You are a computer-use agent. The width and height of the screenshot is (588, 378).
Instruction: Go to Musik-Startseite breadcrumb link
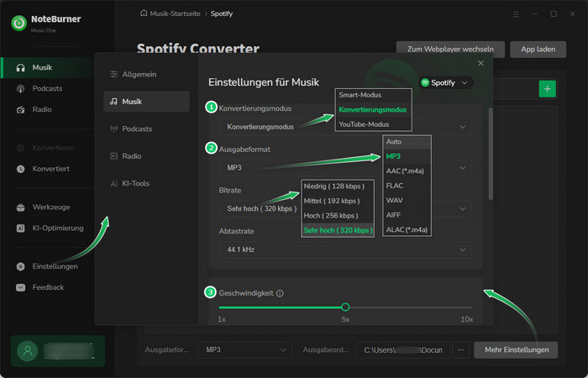tap(175, 13)
